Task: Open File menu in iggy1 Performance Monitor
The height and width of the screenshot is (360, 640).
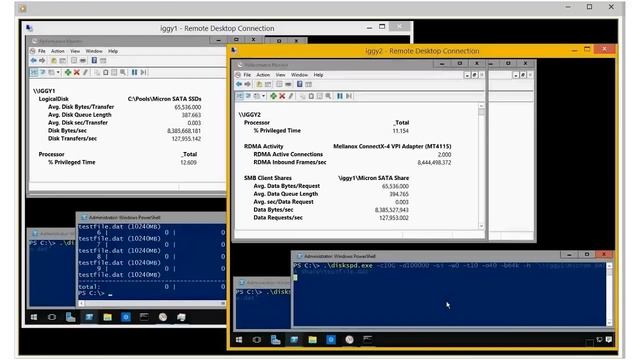Action: [42, 51]
